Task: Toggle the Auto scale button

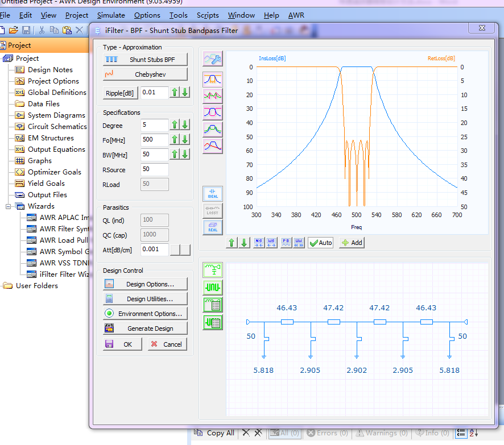Action: coord(320,243)
